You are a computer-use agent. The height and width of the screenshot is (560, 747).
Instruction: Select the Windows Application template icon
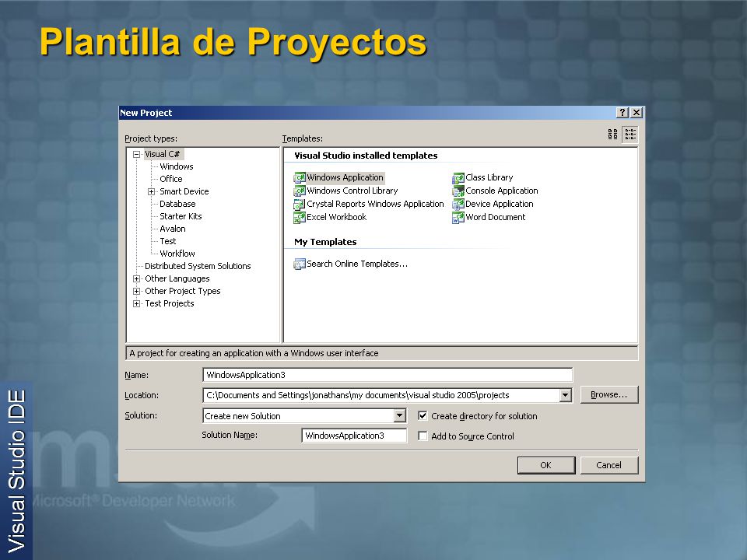pos(299,177)
